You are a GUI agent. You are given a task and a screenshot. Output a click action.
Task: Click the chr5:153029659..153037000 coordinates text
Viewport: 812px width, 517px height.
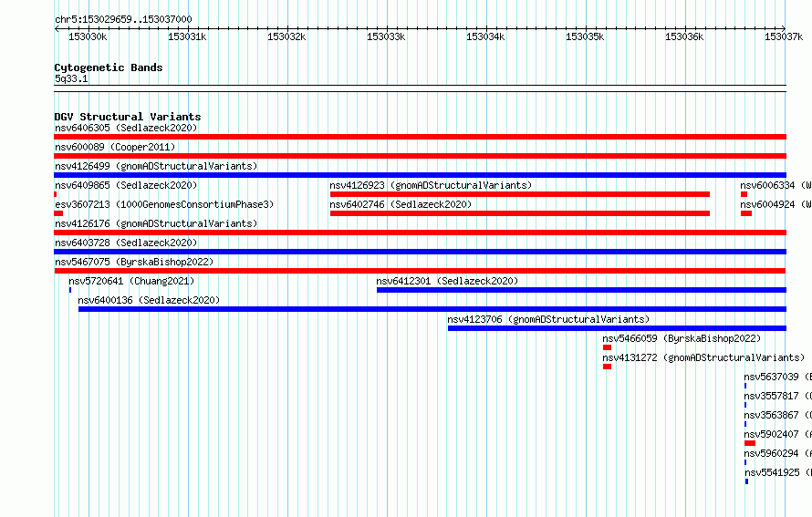[123, 19]
